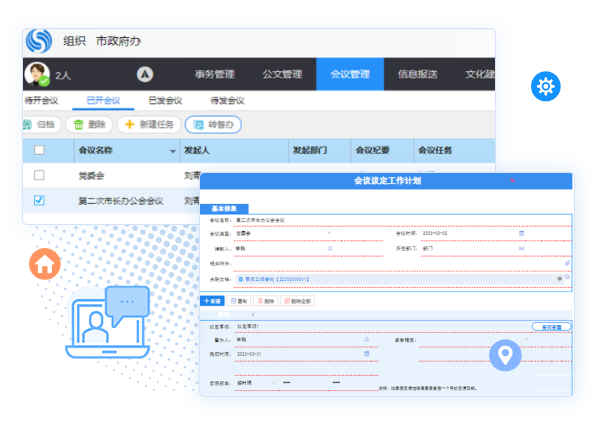Click the person picker icon beside 督办人

367,340
